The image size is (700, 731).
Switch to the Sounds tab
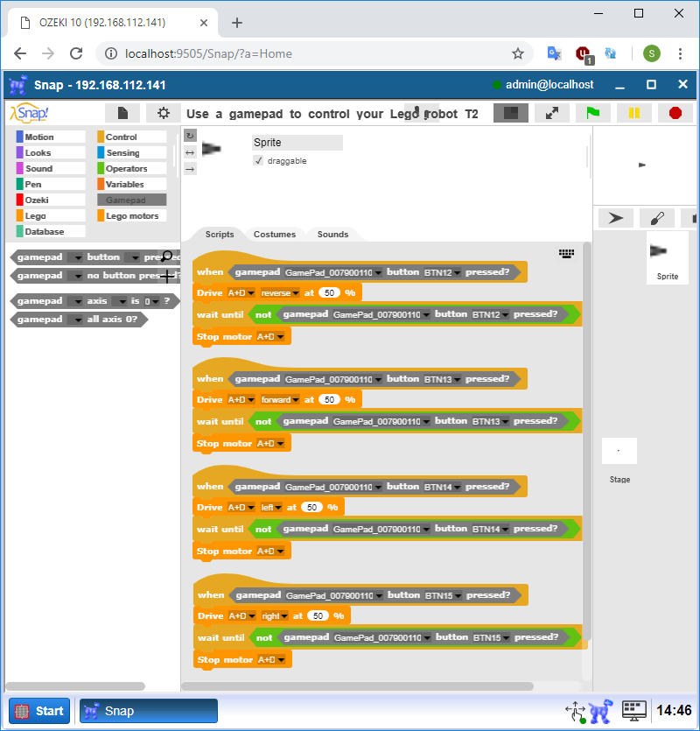click(332, 234)
